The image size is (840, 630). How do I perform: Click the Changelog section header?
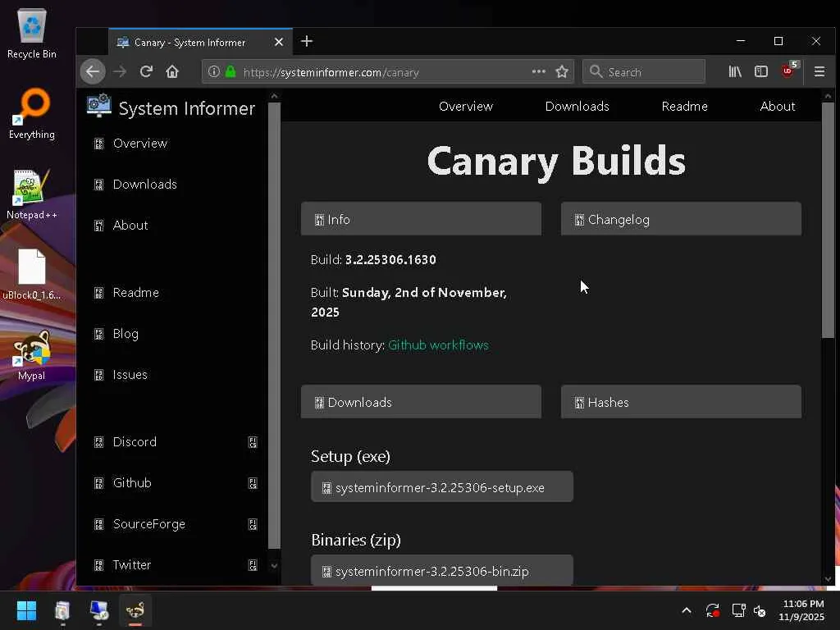[x=681, y=218]
